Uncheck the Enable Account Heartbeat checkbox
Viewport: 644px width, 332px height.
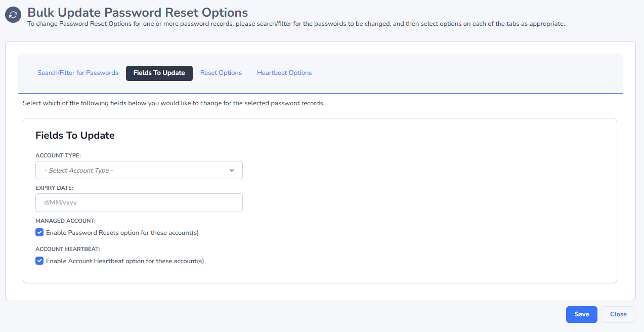[x=39, y=261]
